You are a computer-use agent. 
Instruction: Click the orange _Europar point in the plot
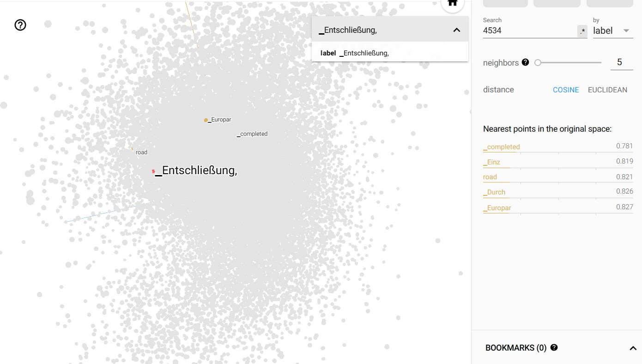coord(206,120)
